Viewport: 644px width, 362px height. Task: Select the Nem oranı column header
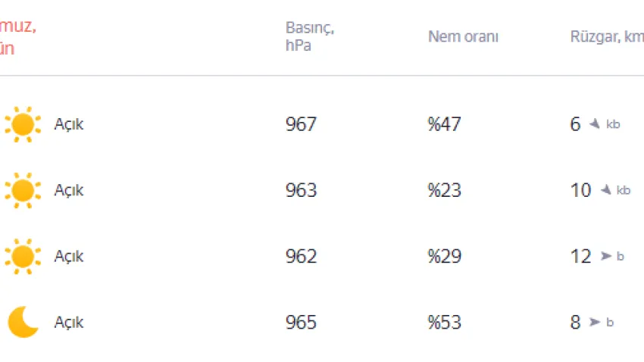[463, 36]
